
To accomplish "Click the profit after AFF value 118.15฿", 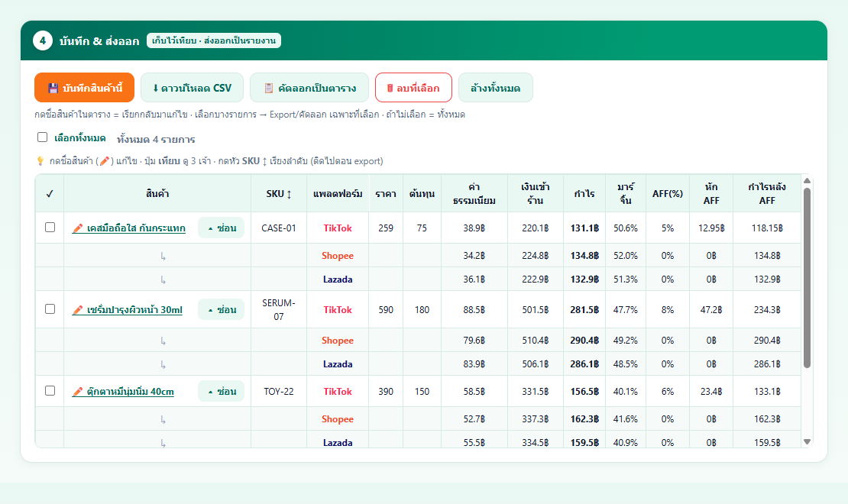I will pos(767,228).
